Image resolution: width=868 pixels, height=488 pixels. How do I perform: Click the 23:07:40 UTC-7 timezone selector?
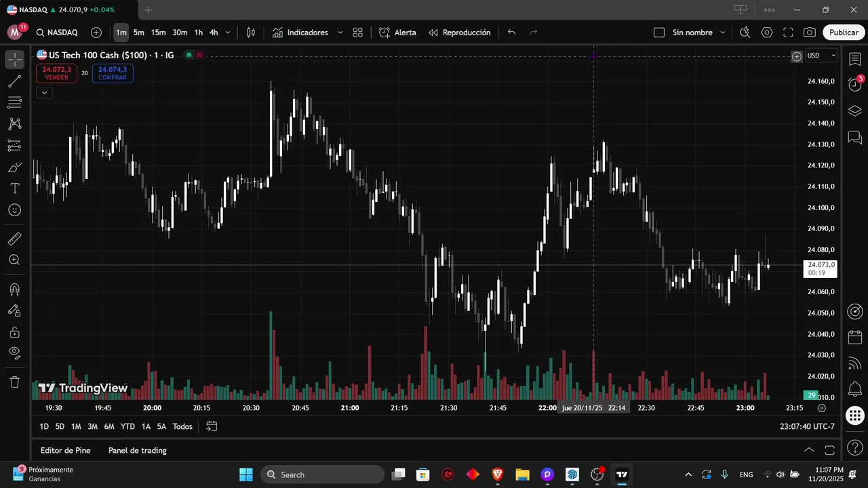(807, 426)
